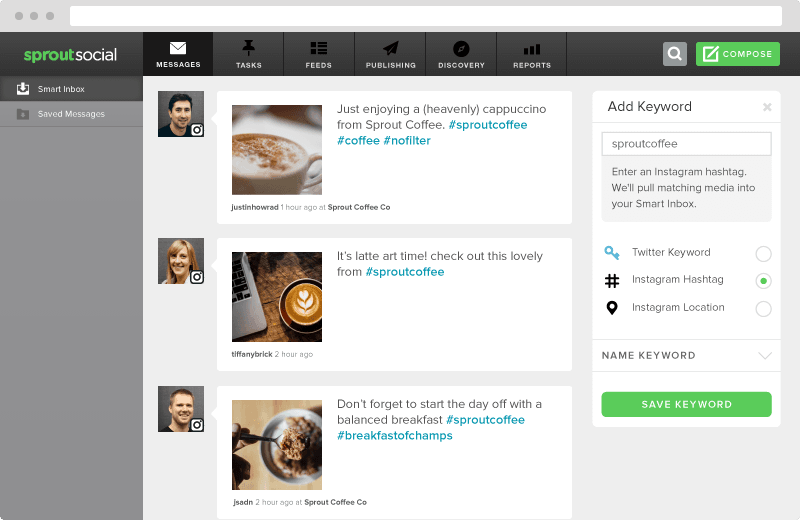Switch to the Feeds tab
Screen dimensions: 800x520
319,54
